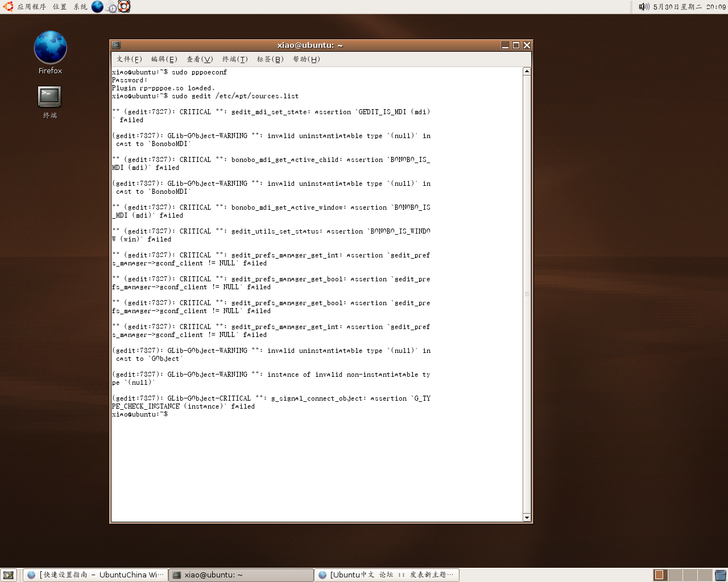Click the bonobo_mdi_get_active_child CRITICAL line
The height and width of the screenshot is (582, 728).
click(x=271, y=164)
